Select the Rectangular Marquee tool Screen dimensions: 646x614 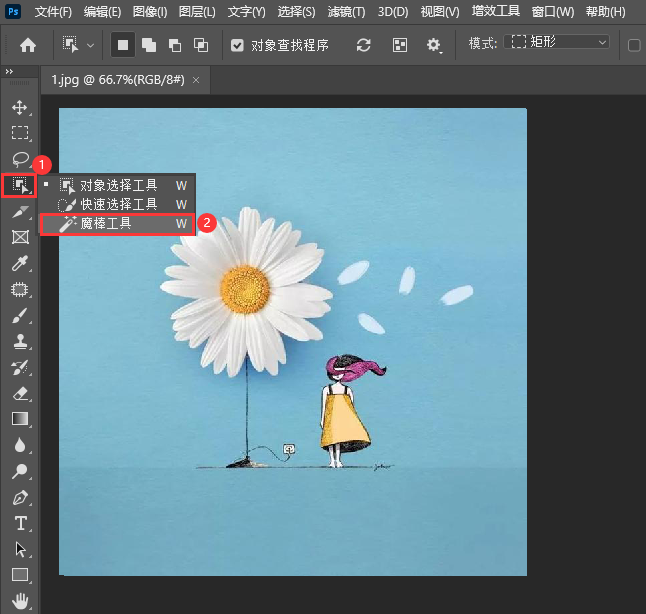[x=19, y=133]
